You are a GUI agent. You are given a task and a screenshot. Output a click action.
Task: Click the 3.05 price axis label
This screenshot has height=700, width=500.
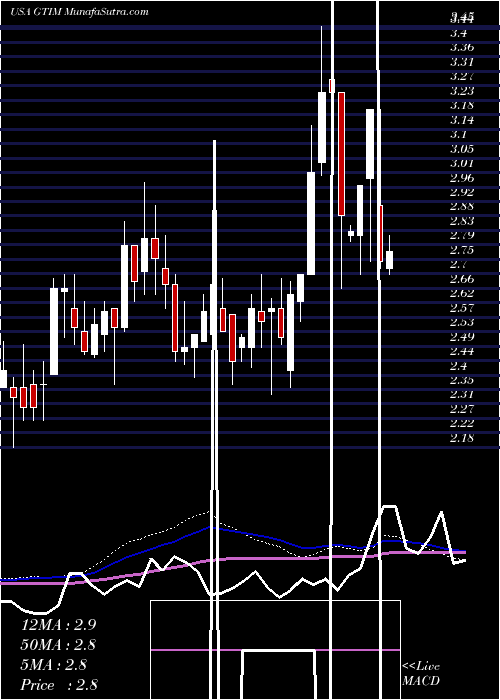click(462, 149)
